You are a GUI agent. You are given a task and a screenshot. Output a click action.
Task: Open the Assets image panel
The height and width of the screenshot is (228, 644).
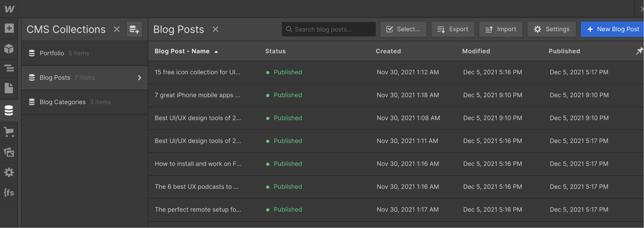point(9,152)
